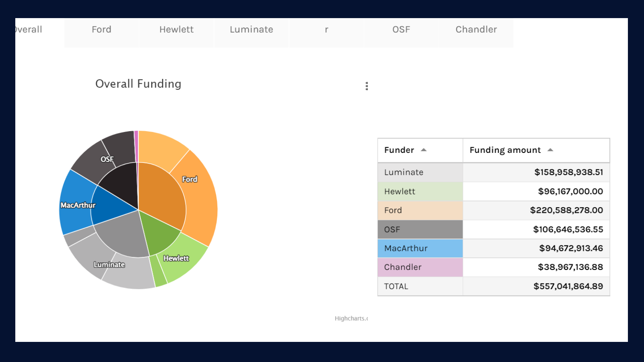Sort table by the Funder column arrow
Screen dimensions: 644x362
tap(423, 150)
